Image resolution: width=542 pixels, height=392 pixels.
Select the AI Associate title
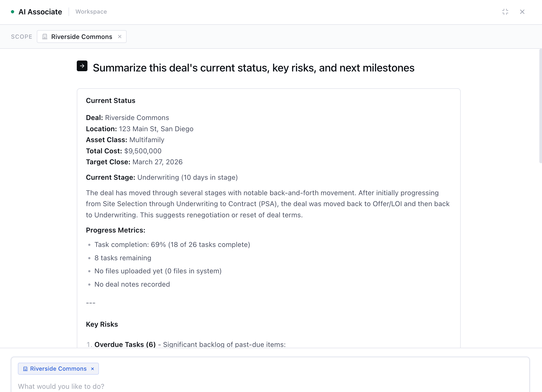click(x=40, y=12)
